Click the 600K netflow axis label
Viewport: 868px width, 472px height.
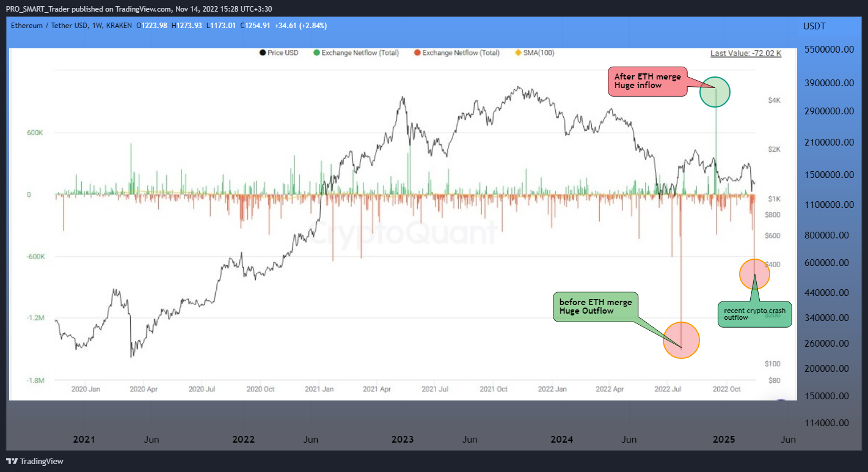tap(34, 133)
